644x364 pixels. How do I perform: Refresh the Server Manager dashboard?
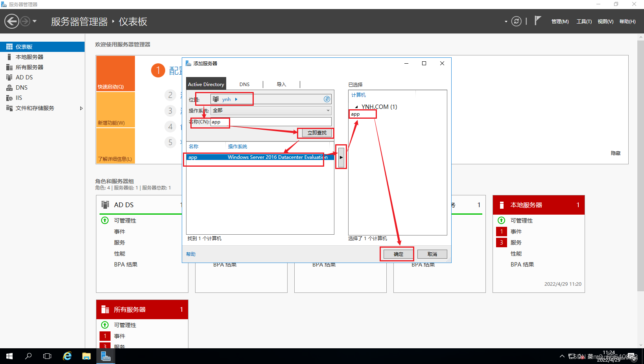click(516, 21)
